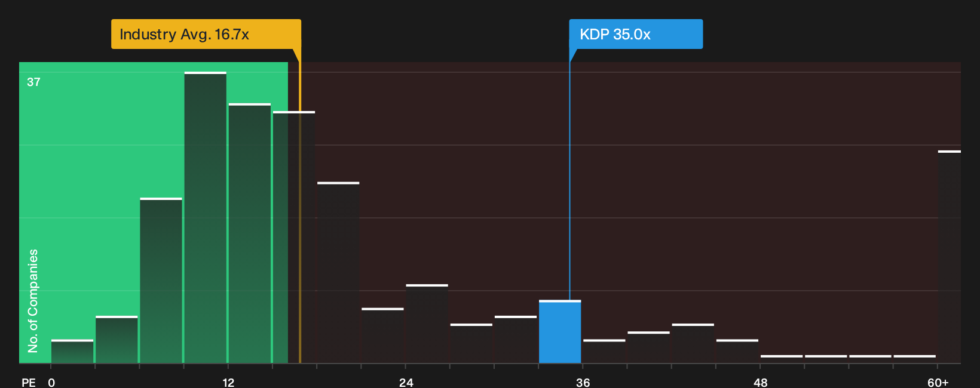Click the x-axis label 12
980x388 pixels.
tap(228, 382)
